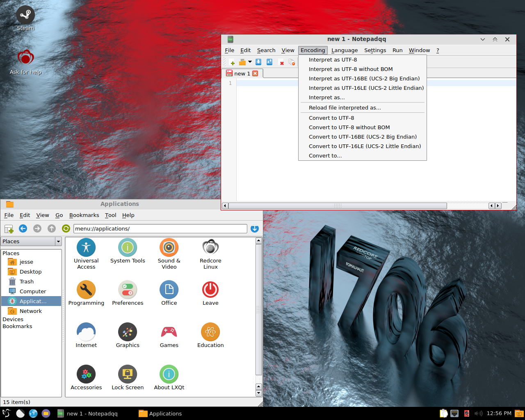Open the Settings menu in Notepadqq

click(375, 50)
